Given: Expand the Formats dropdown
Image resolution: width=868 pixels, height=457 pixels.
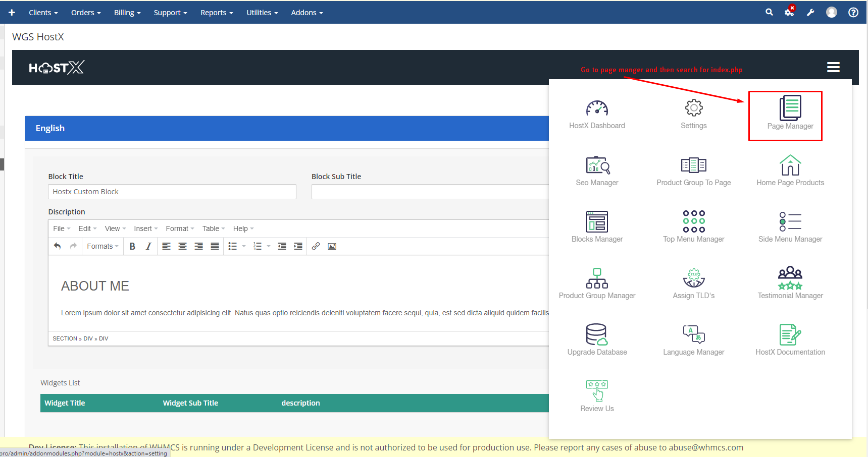Looking at the screenshot, I should click(103, 246).
